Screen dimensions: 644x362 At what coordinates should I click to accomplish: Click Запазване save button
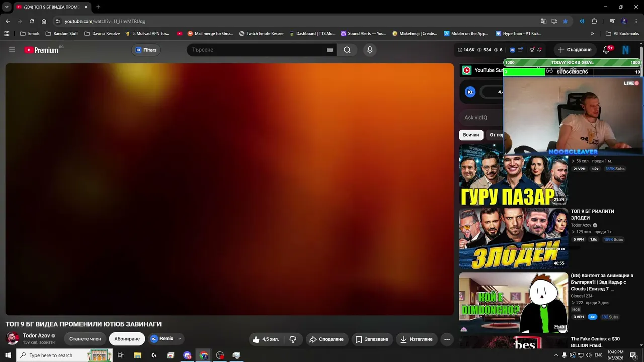pyautogui.click(x=372, y=339)
